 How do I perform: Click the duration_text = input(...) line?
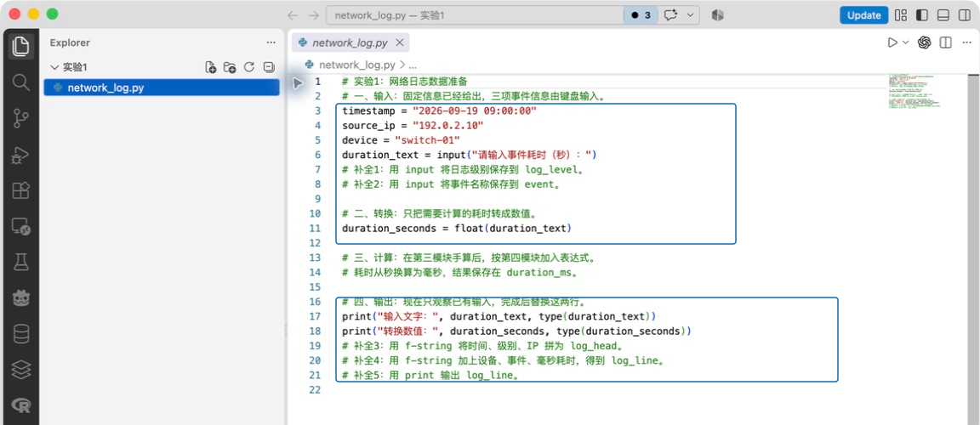click(470, 155)
